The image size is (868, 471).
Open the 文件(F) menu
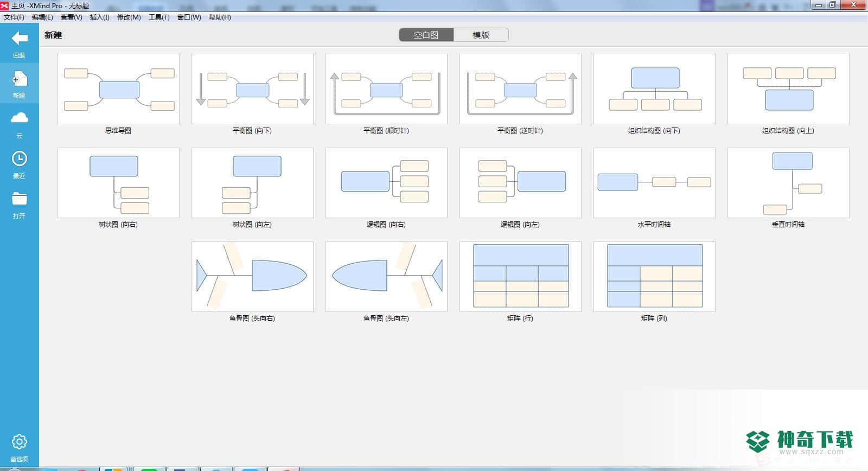pos(14,17)
